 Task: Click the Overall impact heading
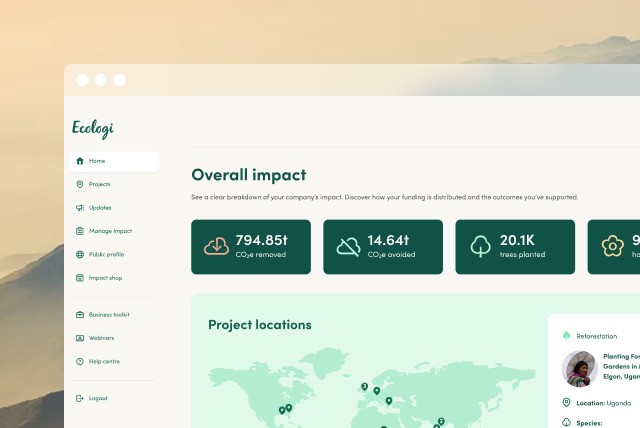click(249, 175)
